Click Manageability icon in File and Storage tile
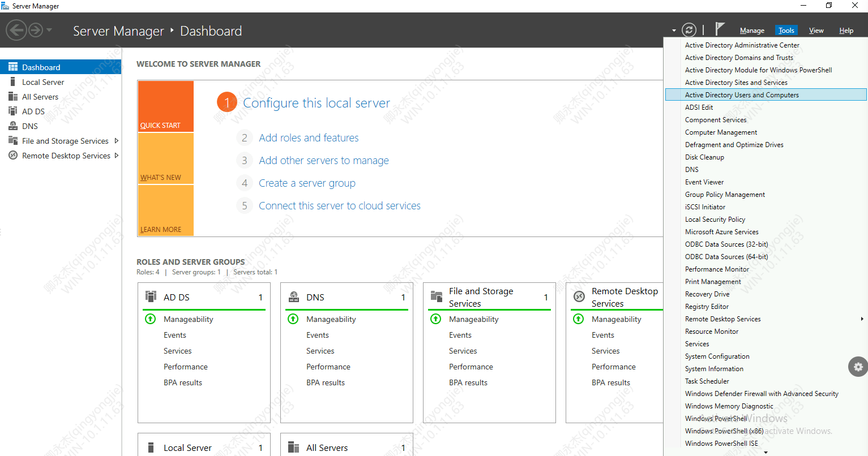The height and width of the screenshot is (456, 868). pyautogui.click(x=436, y=319)
